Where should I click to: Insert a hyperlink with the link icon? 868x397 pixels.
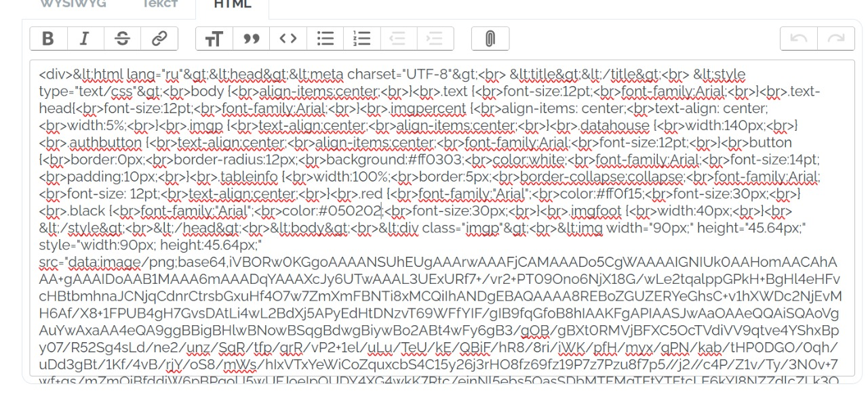(x=159, y=39)
